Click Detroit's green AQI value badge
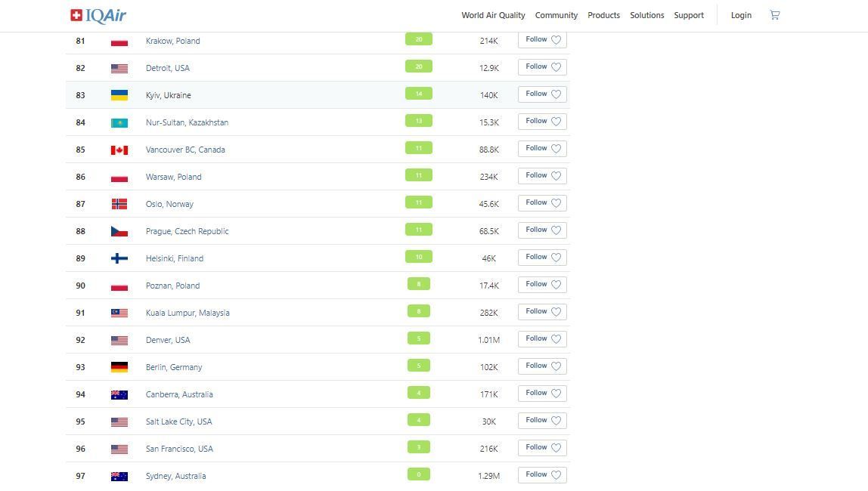Viewport: 868px width, 491px height. [419, 66]
